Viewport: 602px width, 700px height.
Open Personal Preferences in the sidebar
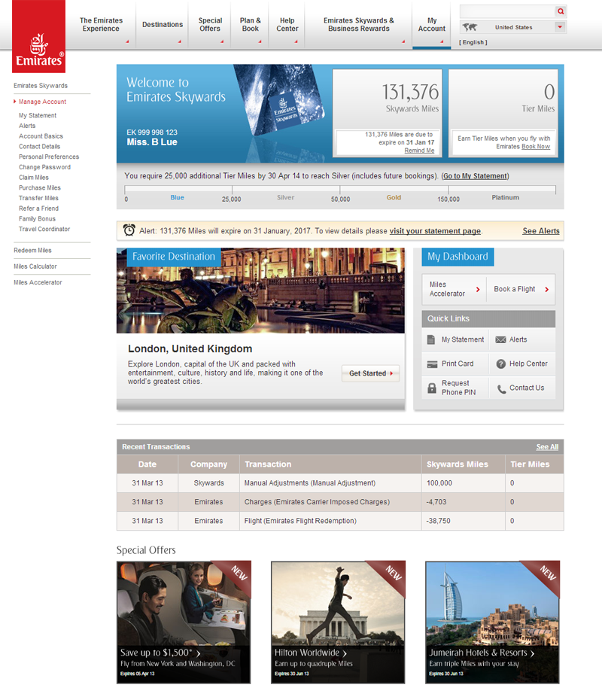click(49, 157)
